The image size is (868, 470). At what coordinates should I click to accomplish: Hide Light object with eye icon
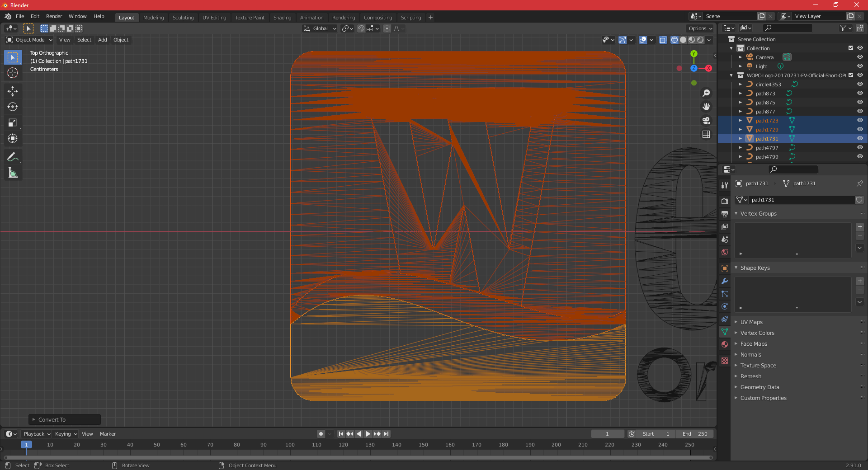860,66
